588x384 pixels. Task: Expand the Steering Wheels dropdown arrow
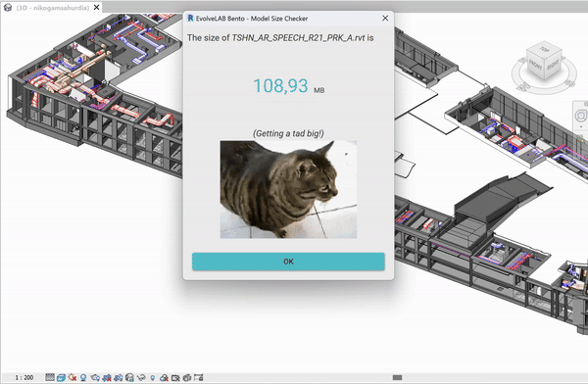coord(581,126)
